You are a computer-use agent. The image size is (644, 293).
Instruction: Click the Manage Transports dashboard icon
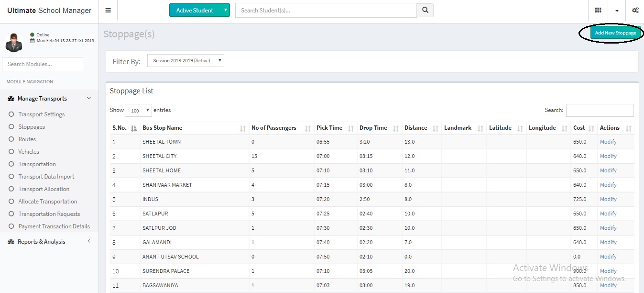pyautogui.click(x=11, y=99)
